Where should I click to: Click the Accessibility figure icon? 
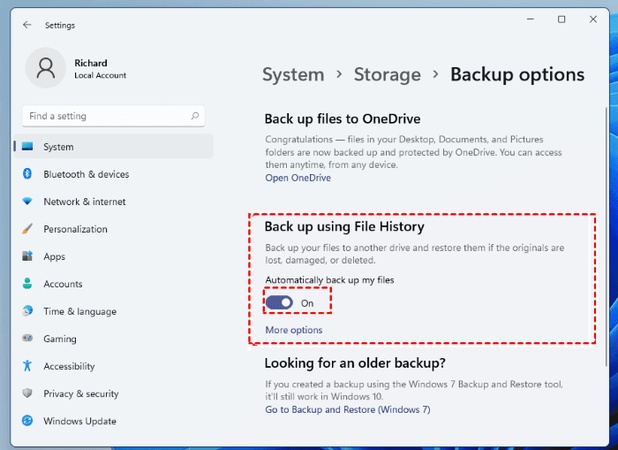[x=27, y=366]
